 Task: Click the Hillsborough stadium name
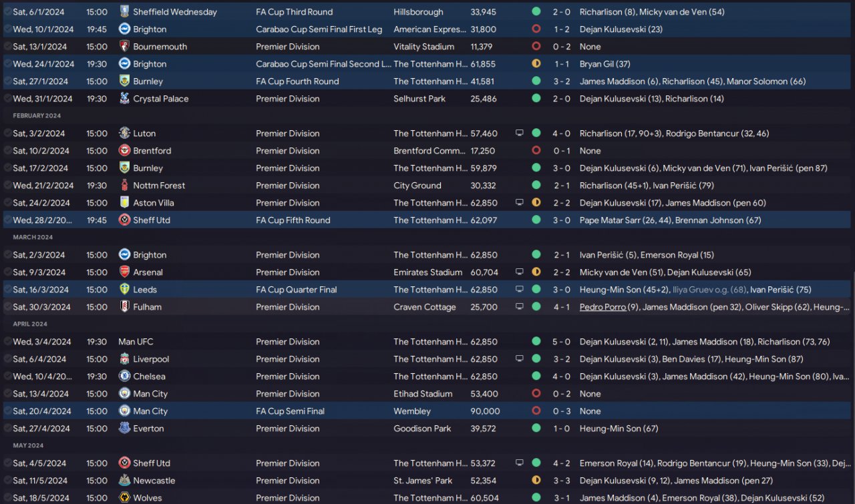pos(418,12)
